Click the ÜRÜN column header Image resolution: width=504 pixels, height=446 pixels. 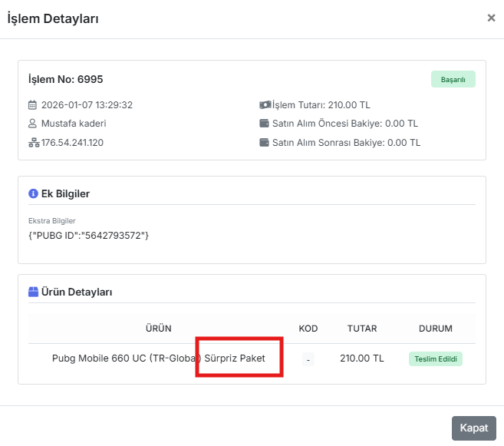coord(159,329)
